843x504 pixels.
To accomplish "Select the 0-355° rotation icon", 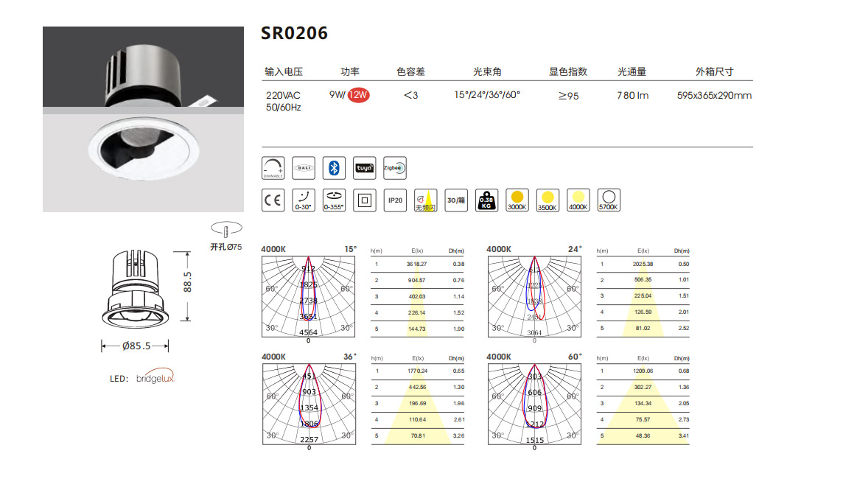I will pos(334,200).
